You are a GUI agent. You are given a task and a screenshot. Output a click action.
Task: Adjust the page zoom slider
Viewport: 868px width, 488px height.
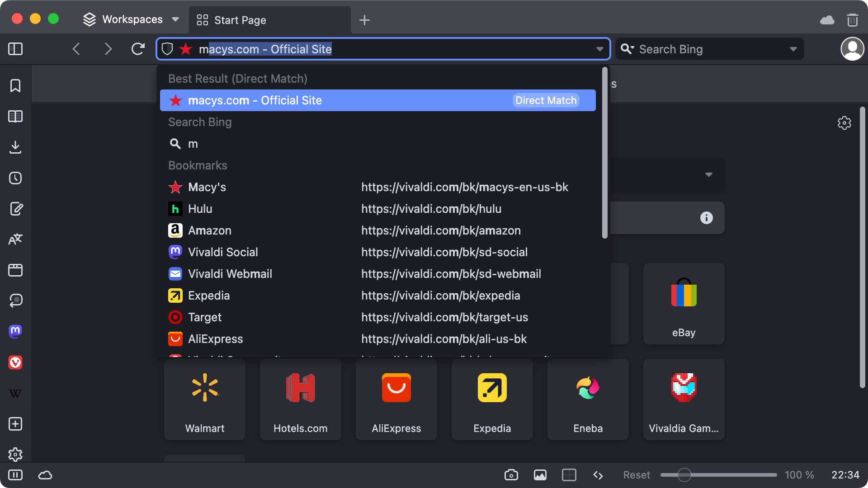(x=684, y=475)
